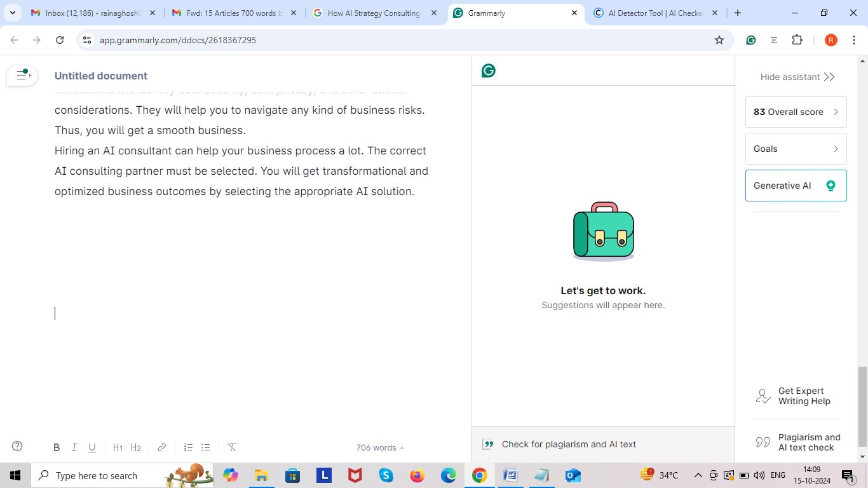This screenshot has width=868, height=488.
Task: Open Microsoft Edge from the taskbar
Action: (448, 475)
